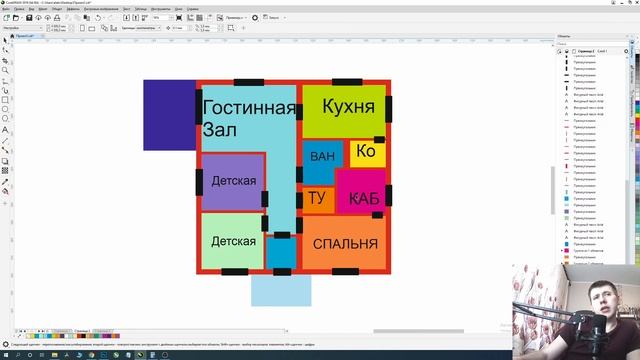Image resolution: width=640 pixels, height=360 pixels.
Task: Undo the last action
Action: coord(98,18)
